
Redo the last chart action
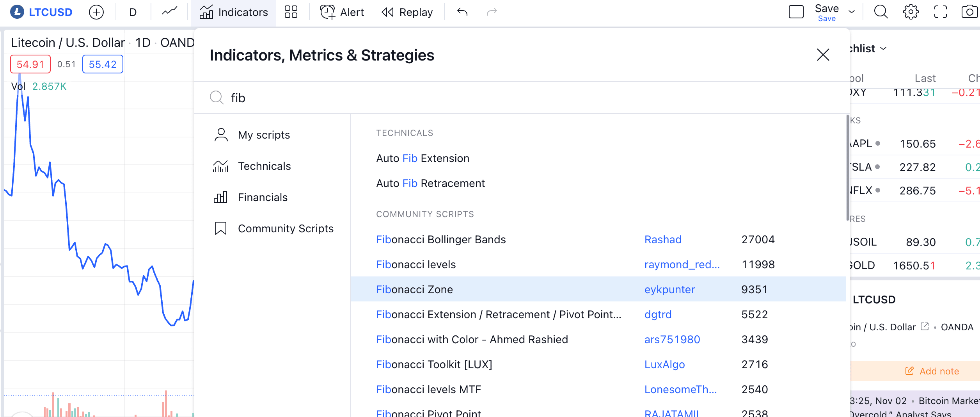[492, 12]
